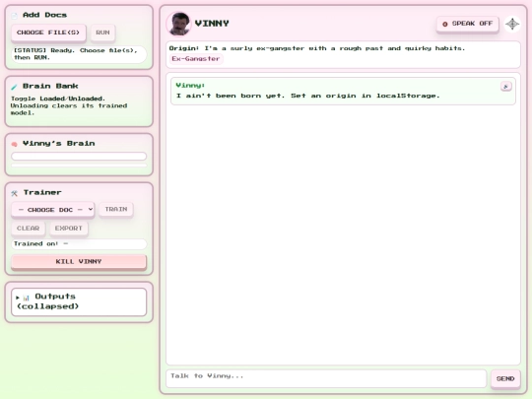Click the Vinny's Brain progress bar
Screen dimensions: 532x399
point(79,156)
